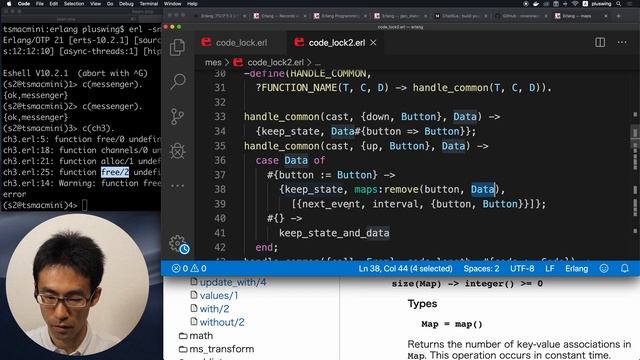Screen dimensions: 640x360
Task: Click the split editor icon
Action: (600, 42)
